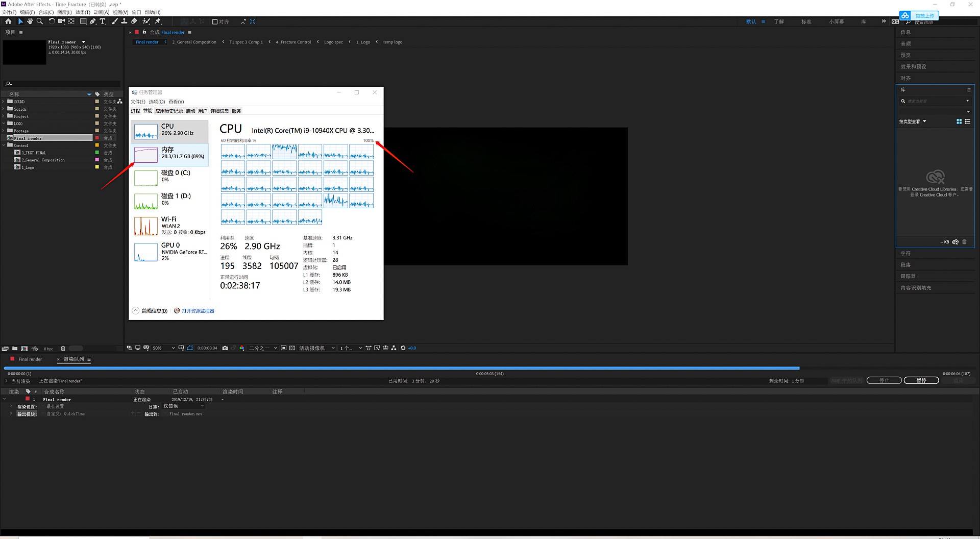Viewport: 980px width, 539px height.
Task: Select the Selection arrow tool
Action: [x=20, y=21]
